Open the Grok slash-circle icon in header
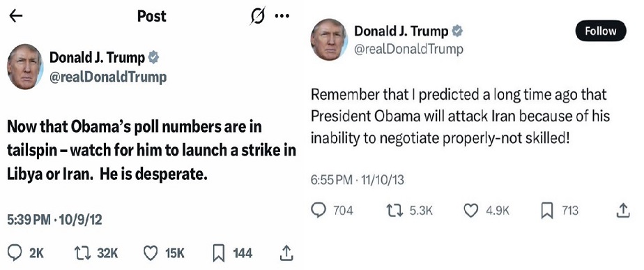This screenshot has height=270, width=644. 257,16
